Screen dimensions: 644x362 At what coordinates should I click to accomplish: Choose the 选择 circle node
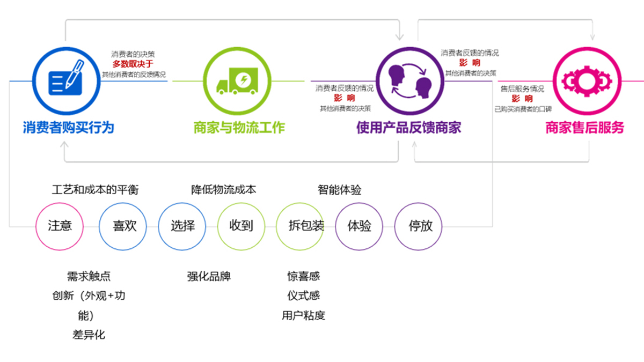(182, 226)
